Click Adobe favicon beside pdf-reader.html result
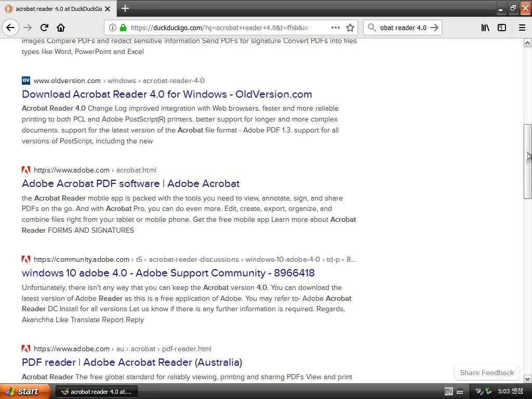Viewport: 532px width, 399px height. [x=26, y=349]
